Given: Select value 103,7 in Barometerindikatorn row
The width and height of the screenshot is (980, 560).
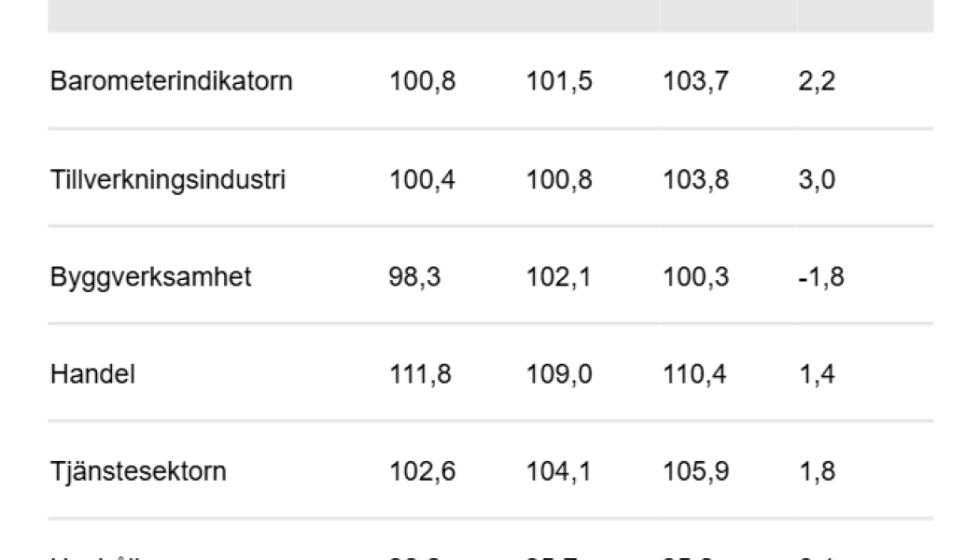Looking at the screenshot, I should (695, 81).
